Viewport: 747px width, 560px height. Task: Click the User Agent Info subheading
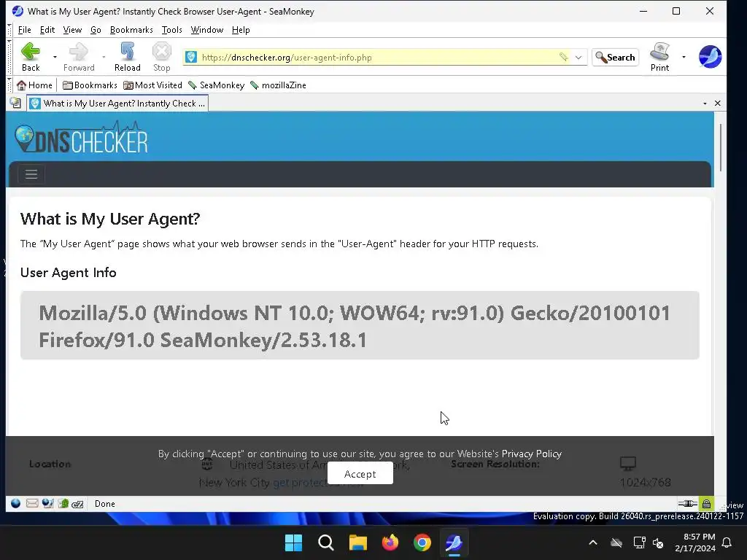pyautogui.click(x=68, y=273)
